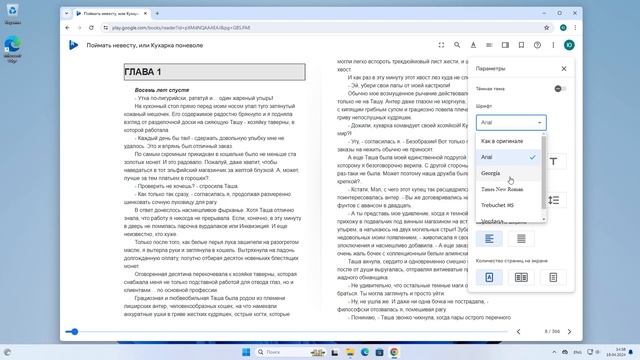Select the Trebuchet MS font option
The width and height of the screenshot is (640, 360).
(x=508, y=205)
